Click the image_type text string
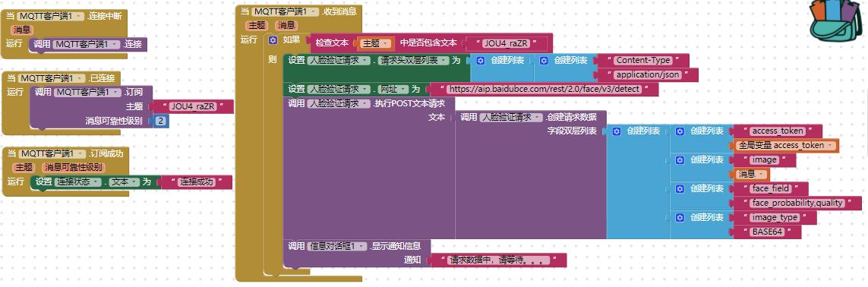 coord(775,217)
